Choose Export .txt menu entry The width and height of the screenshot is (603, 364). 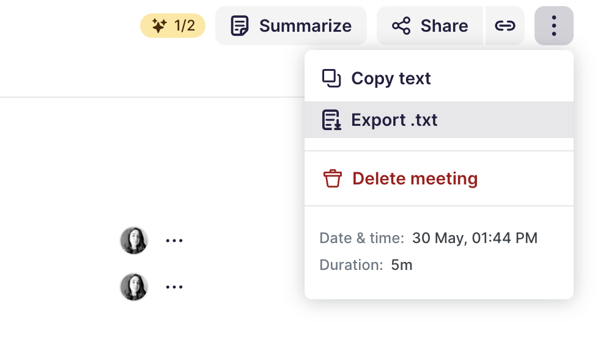[x=394, y=120]
